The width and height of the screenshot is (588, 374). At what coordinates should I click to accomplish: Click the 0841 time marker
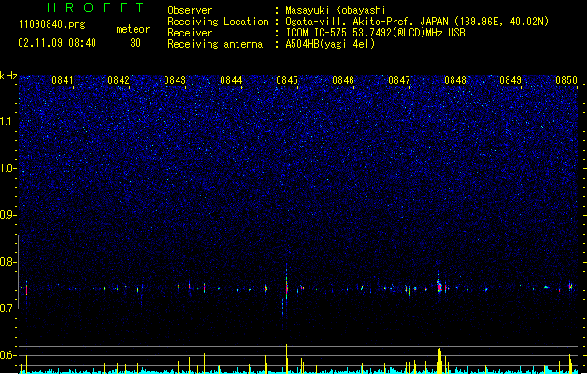(63, 80)
